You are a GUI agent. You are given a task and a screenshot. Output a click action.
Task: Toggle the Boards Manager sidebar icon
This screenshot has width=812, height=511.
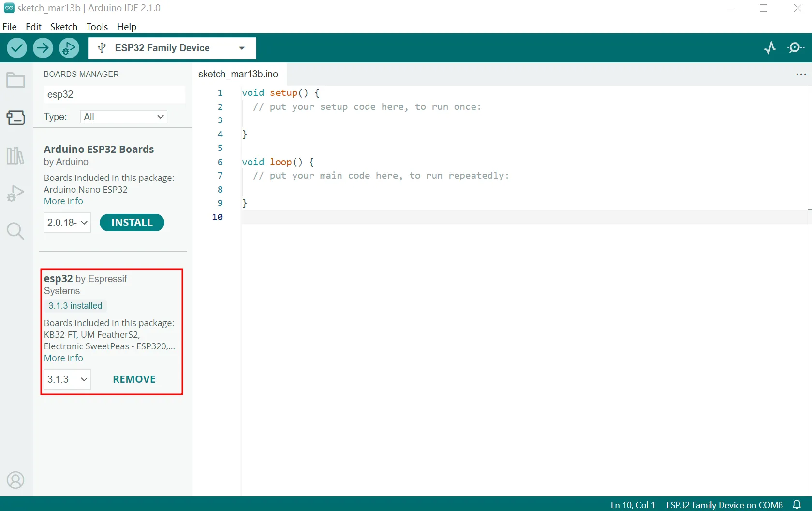[15, 118]
